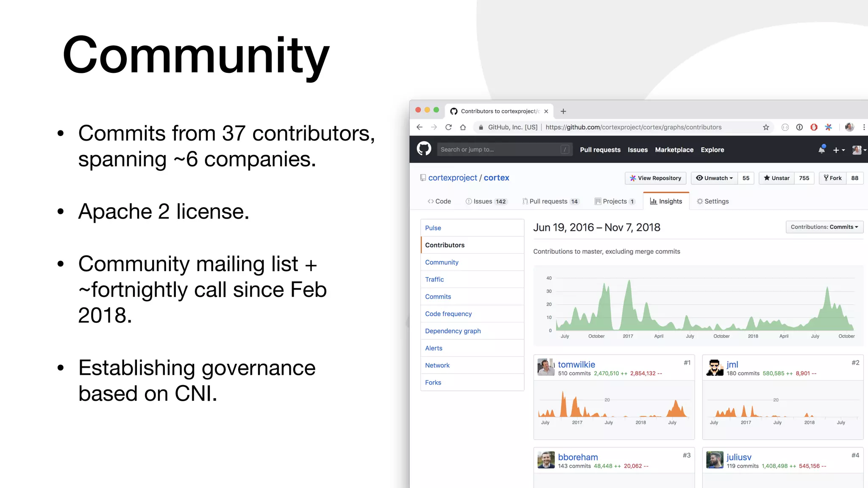Viewport: 868px width, 488px height.
Task: Open Commits in the Insights sidebar
Action: click(472, 297)
